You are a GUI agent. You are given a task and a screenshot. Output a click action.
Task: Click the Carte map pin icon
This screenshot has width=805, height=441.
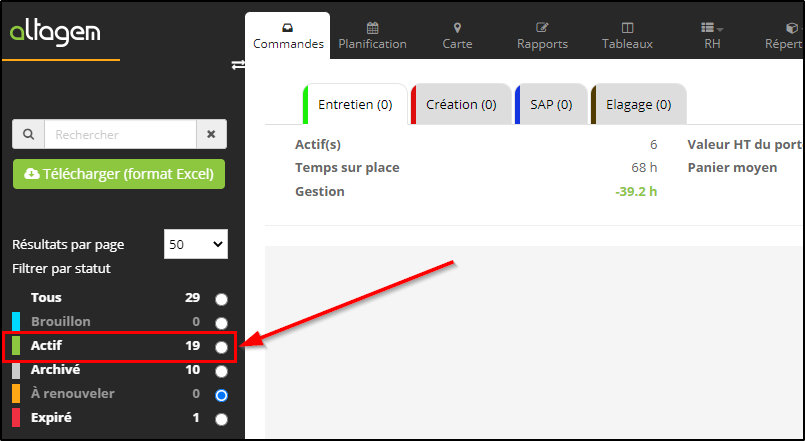coord(457,27)
